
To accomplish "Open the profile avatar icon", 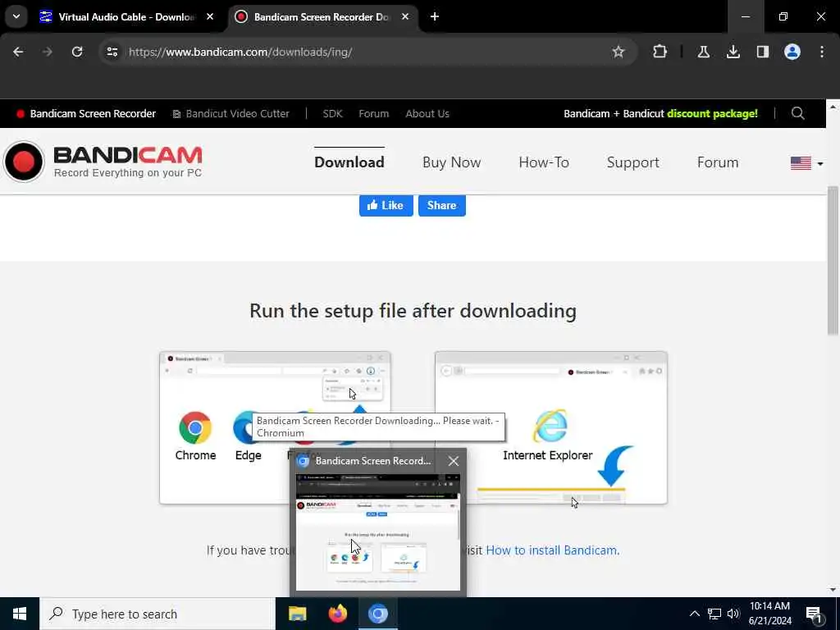I will (792, 52).
